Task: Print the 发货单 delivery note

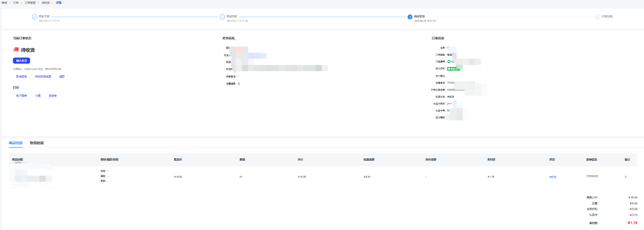Action: [53, 96]
